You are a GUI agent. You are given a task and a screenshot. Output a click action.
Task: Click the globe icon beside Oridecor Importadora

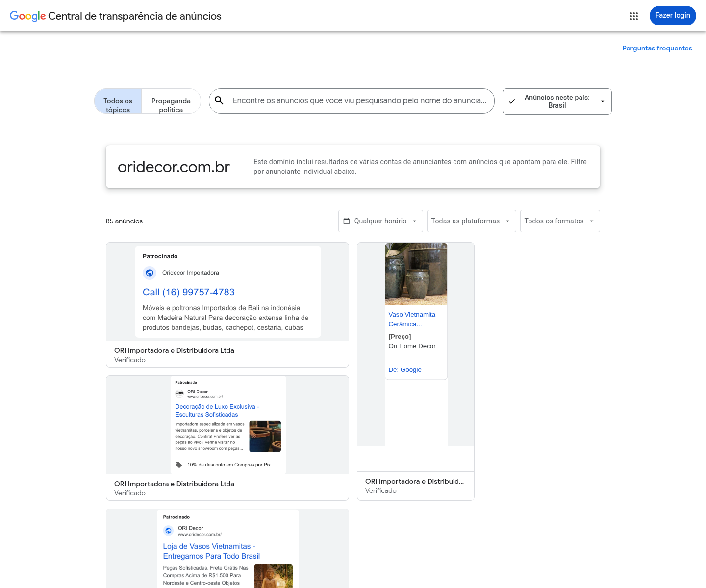[x=150, y=273]
